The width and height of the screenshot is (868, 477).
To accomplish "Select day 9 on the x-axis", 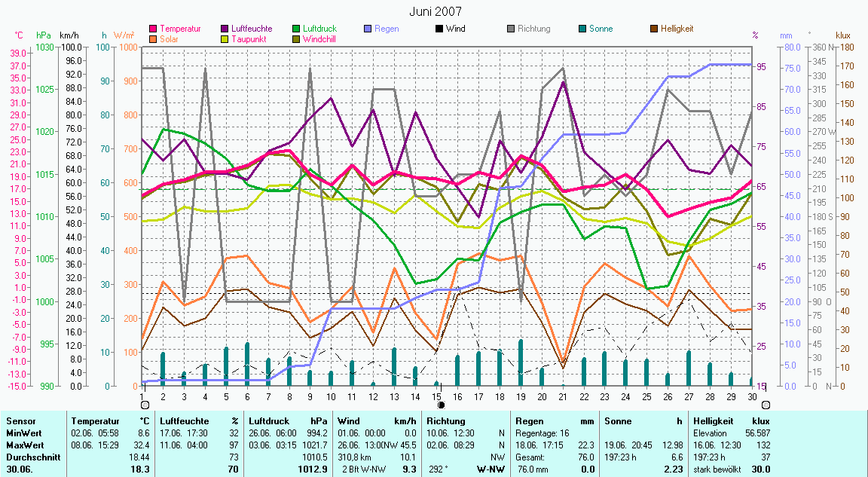I will 310,396.
